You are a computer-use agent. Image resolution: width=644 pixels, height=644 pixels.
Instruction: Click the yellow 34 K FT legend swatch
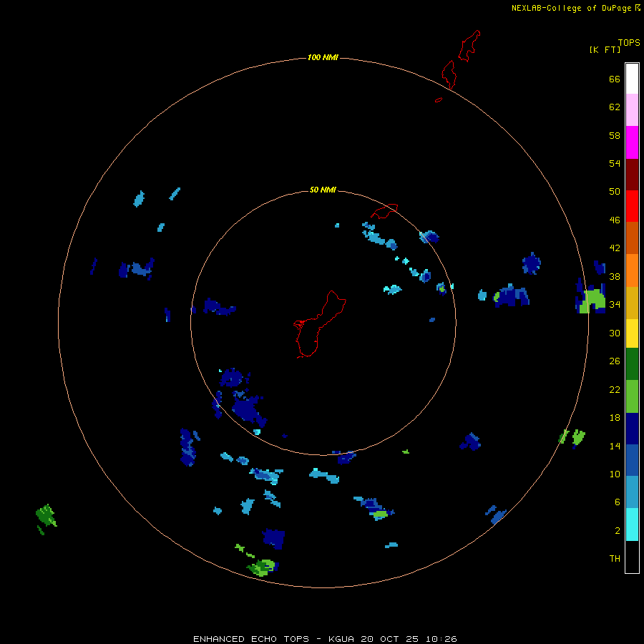632,333
